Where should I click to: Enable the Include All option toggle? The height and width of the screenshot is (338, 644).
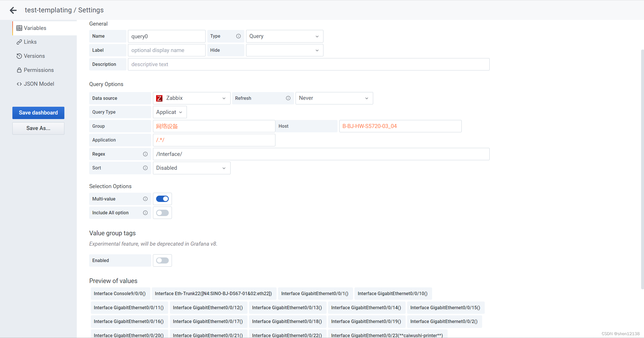tap(162, 213)
